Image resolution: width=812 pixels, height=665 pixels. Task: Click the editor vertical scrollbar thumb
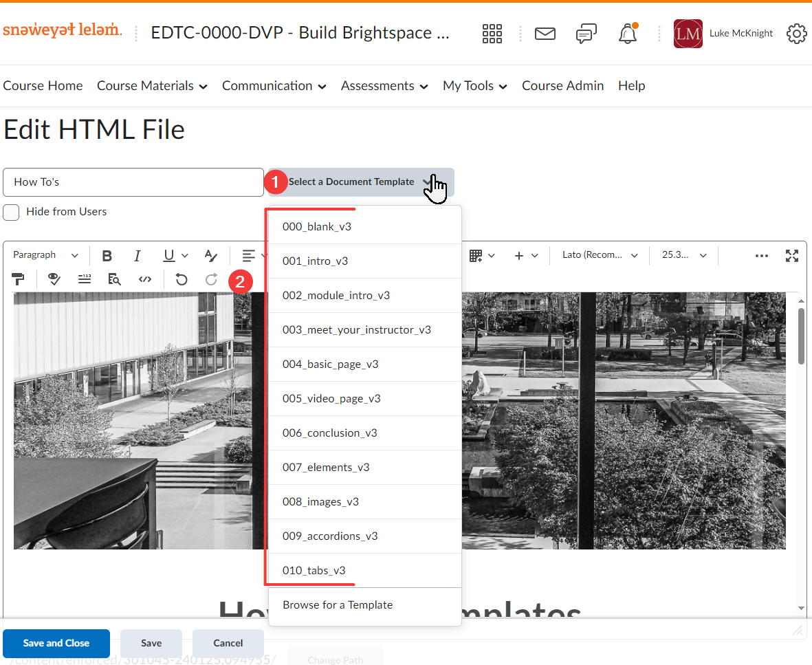click(x=801, y=337)
